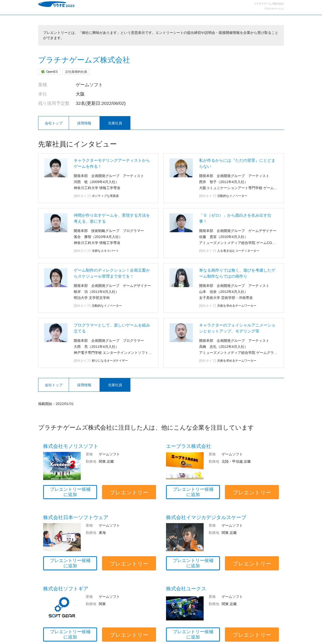
Task: Click the OpenES clover badge
Action: [x=49, y=72]
